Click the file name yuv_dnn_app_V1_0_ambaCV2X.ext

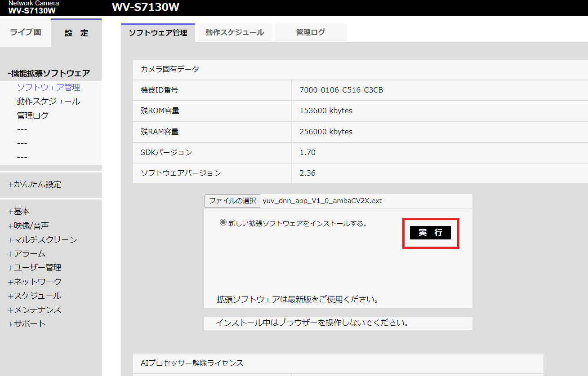[x=322, y=201]
